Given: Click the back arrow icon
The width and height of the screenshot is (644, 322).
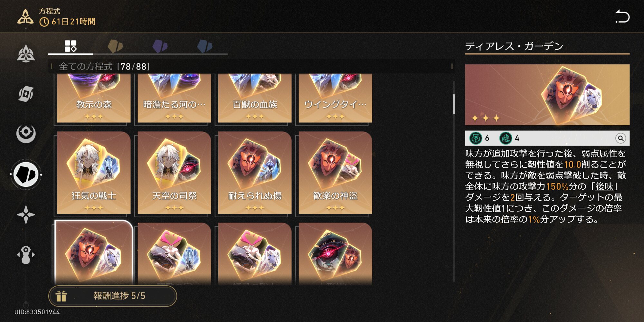Looking at the screenshot, I should coord(622,16).
